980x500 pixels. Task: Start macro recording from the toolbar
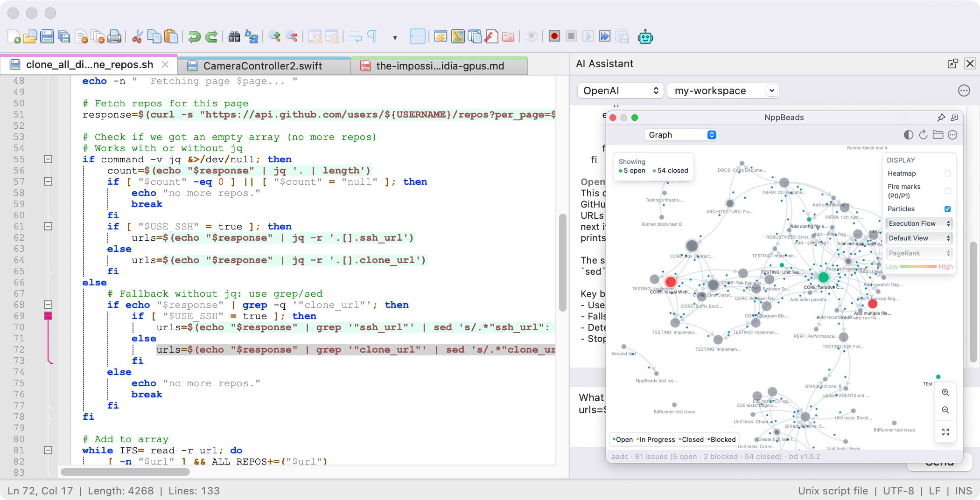554,36
